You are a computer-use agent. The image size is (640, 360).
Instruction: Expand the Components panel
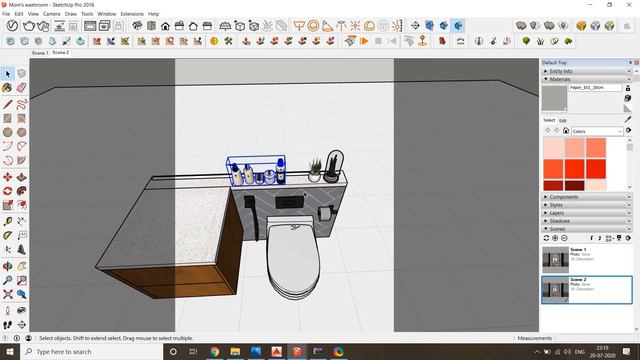(586, 197)
